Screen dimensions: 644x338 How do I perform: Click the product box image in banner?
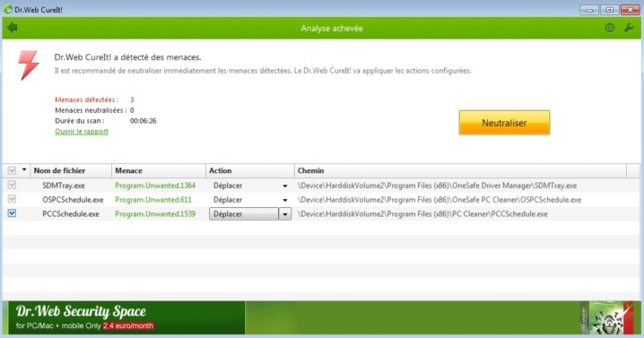tap(607, 317)
